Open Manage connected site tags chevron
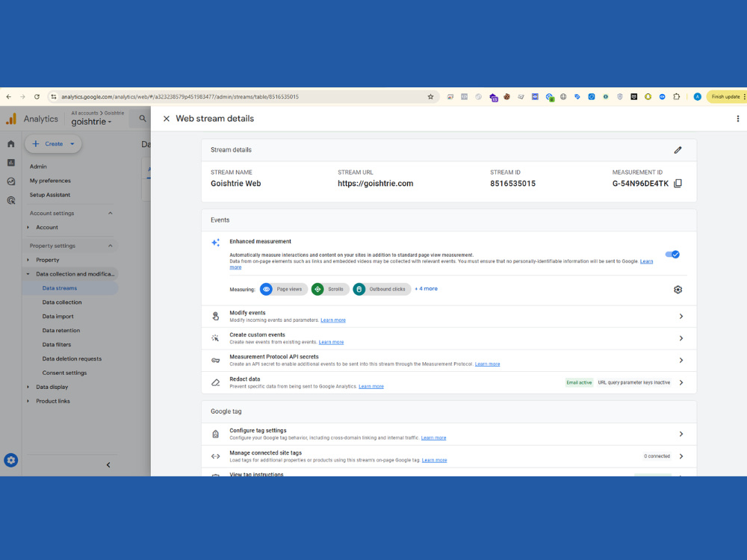This screenshot has width=747, height=560. 681,456
